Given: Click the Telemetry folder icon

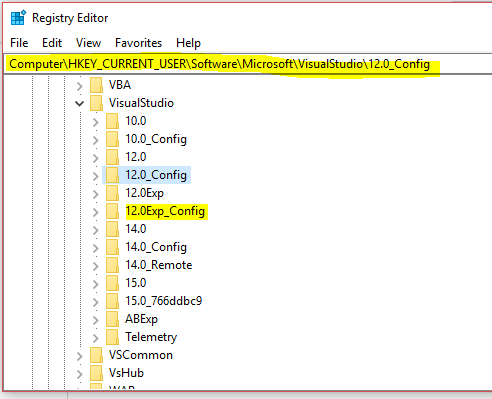Looking at the screenshot, I should click(112, 337).
